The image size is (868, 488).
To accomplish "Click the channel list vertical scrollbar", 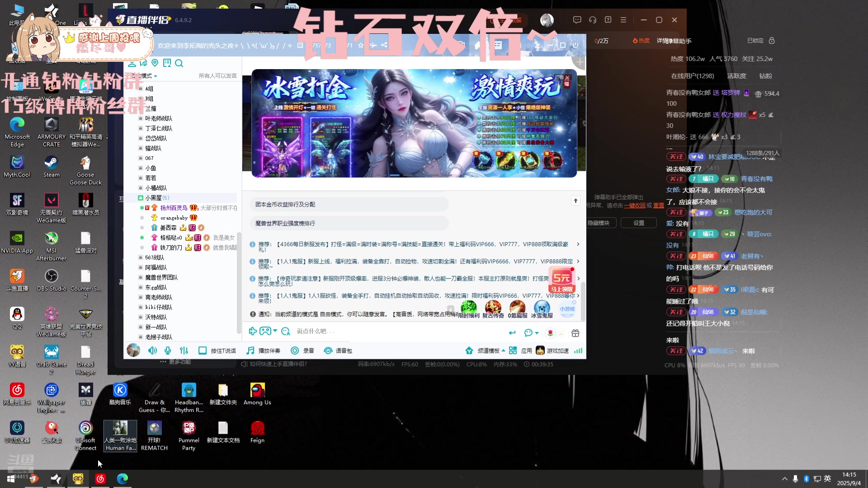I will click(239, 282).
